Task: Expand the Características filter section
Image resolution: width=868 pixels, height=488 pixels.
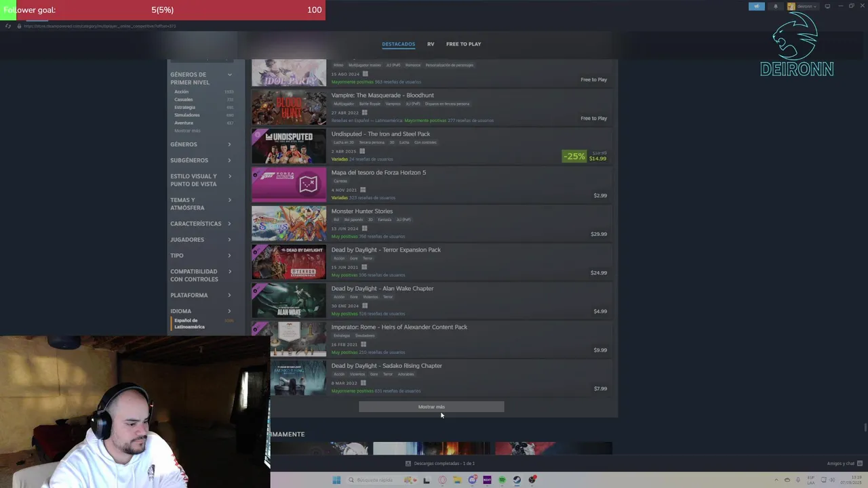Action: point(201,224)
